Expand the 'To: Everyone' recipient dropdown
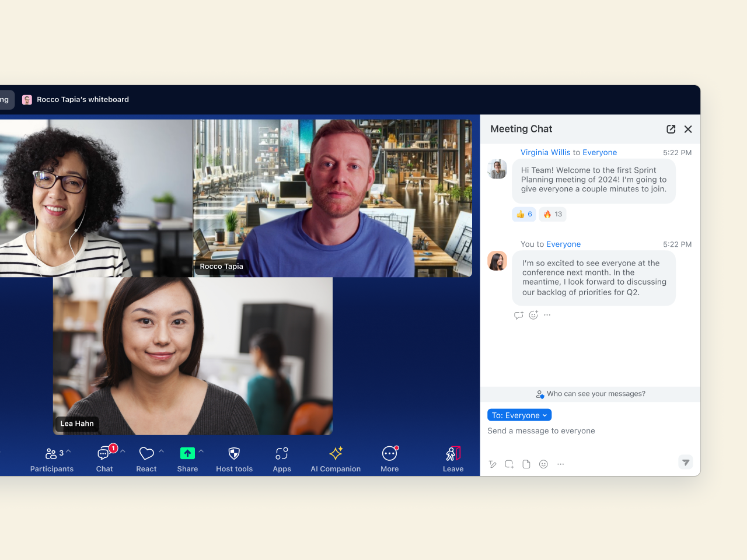This screenshot has height=560, width=747. pos(519,415)
